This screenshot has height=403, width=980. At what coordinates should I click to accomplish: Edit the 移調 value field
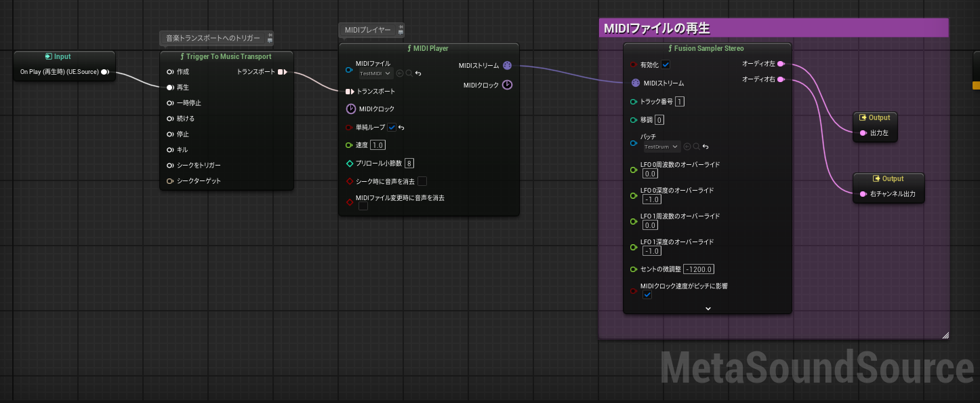[x=659, y=120]
